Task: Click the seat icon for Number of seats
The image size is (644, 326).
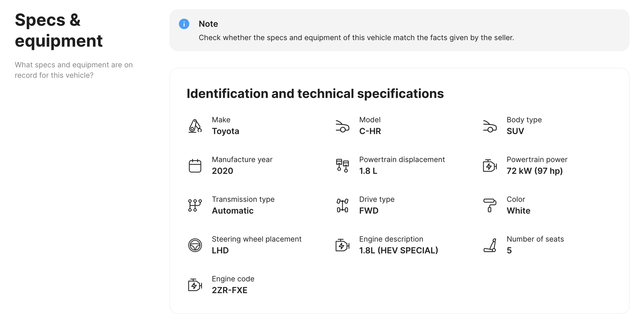Action: (x=490, y=245)
